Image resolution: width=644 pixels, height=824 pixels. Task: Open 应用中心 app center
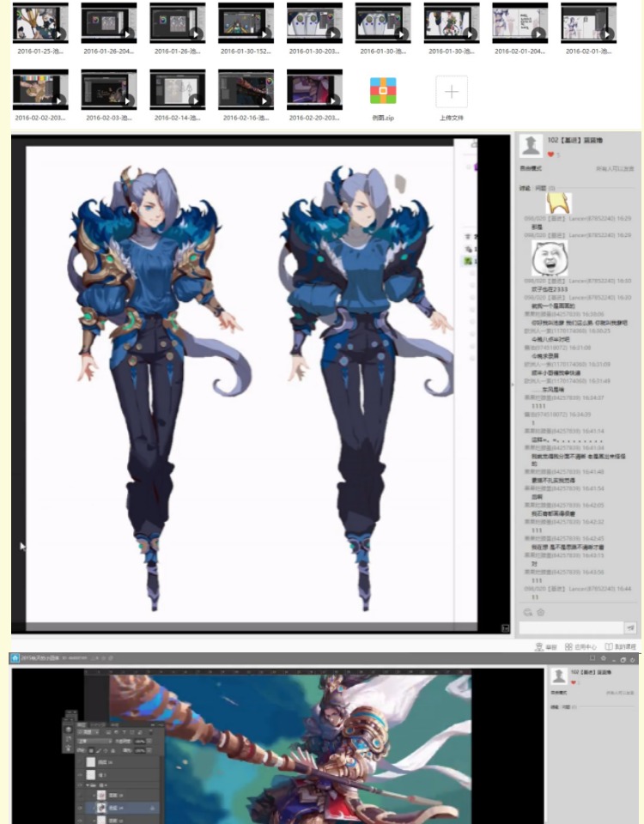tap(581, 647)
